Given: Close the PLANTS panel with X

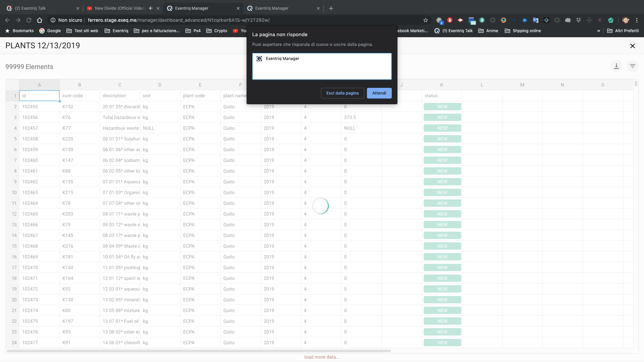Looking at the screenshot, I should pyautogui.click(x=632, y=46).
